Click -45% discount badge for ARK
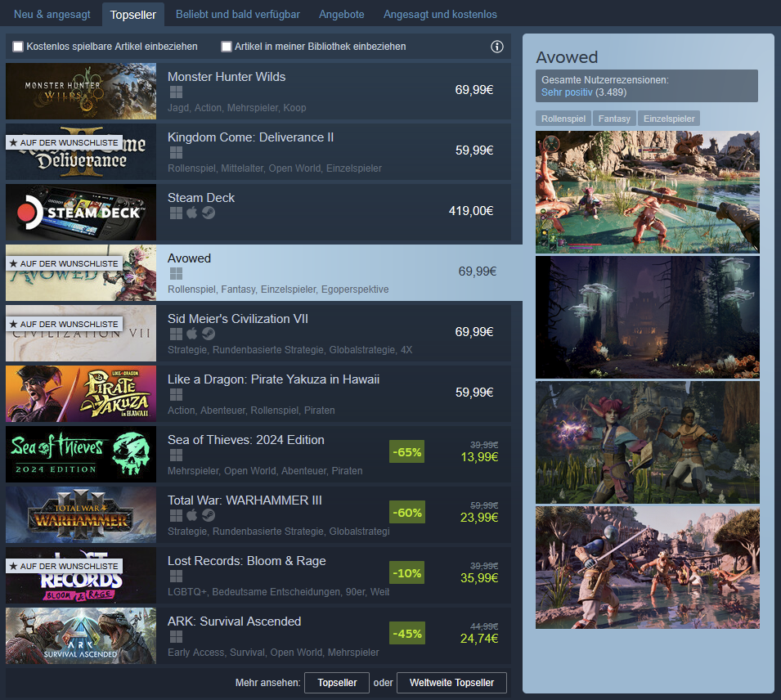Screen dimensions: 781x700 (x=407, y=633)
